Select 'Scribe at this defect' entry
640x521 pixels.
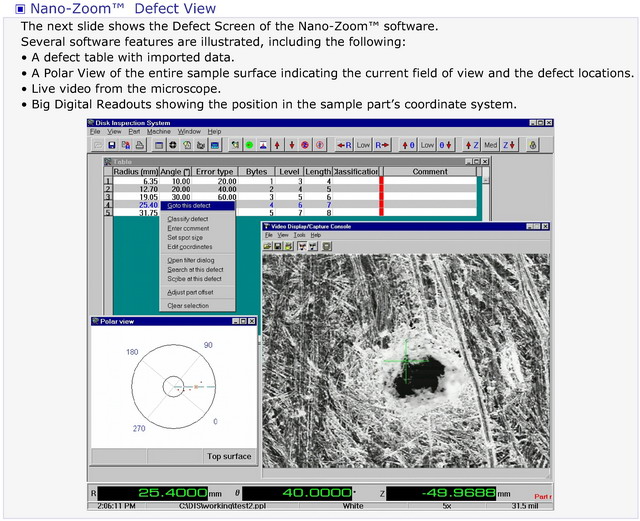click(197, 279)
